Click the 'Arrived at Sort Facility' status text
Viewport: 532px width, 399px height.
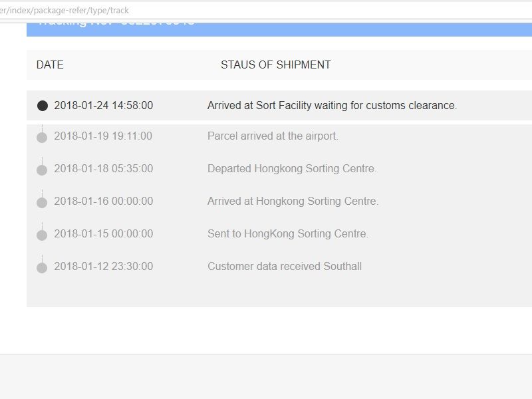tap(332, 105)
